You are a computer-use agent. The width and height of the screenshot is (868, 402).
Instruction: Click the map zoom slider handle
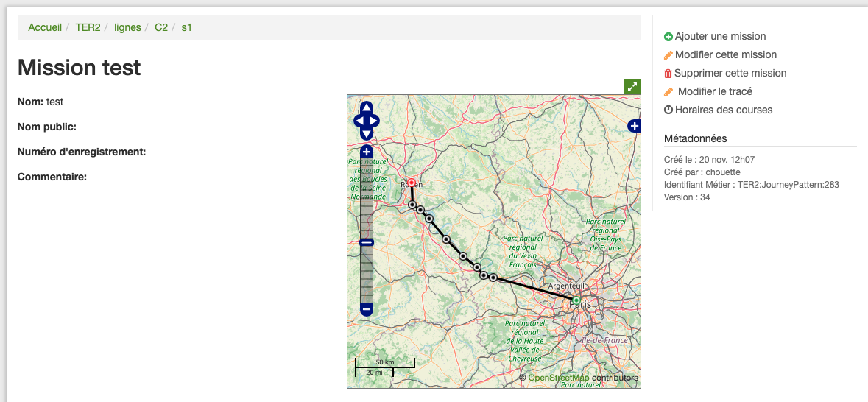coord(367,242)
